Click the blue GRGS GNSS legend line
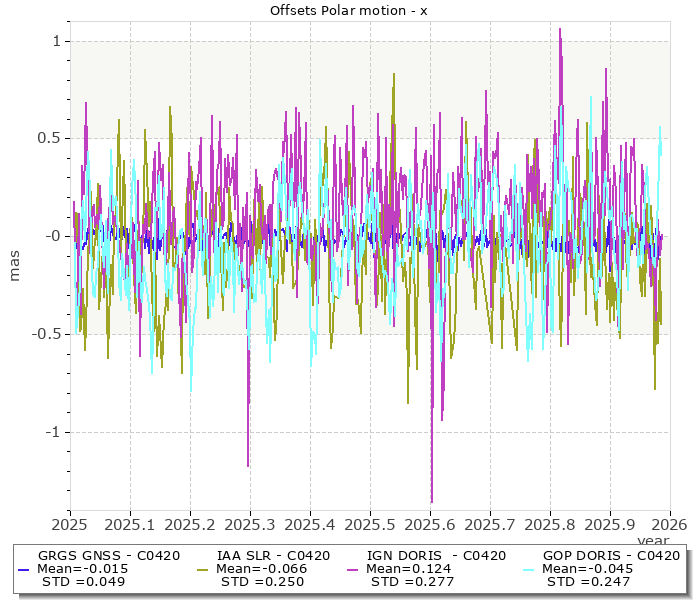The width and height of the screenshot is (700, 600). click(x=25, y=569)
